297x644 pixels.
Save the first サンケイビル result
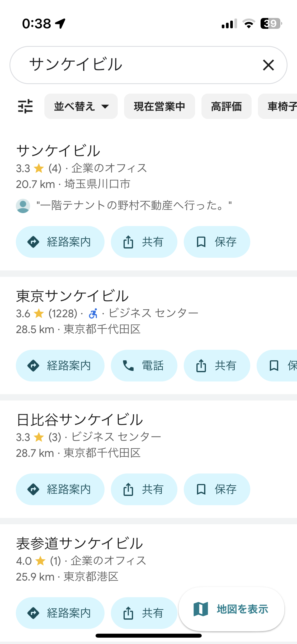(217, 242)
